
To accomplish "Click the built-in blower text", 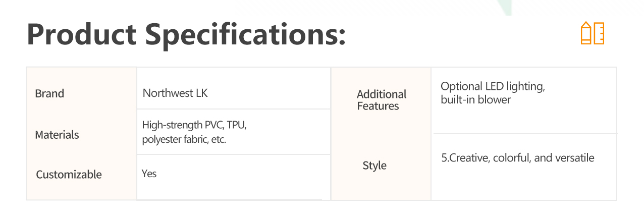I will pos(475,100).
